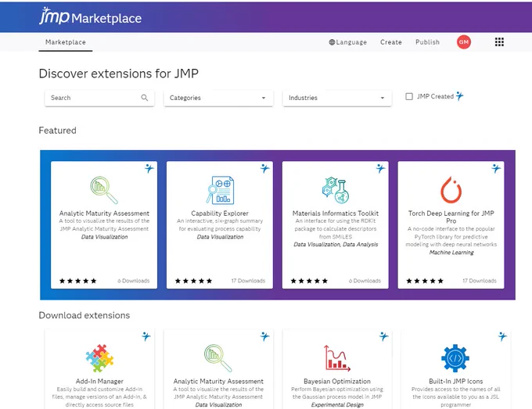Click the Capability Explorer title
The image size is (532, 409).
point(220,213)
